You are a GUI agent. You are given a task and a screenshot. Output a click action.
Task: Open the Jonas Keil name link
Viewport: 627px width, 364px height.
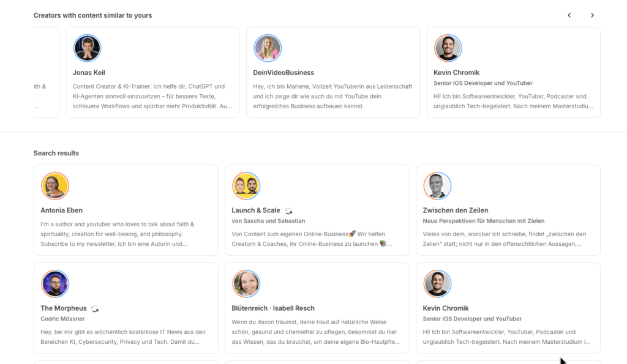point(89,73)
